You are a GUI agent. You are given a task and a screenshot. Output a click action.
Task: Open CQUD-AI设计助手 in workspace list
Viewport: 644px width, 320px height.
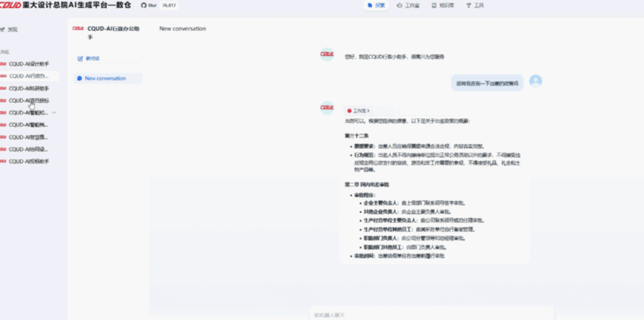(x=29, y=64)
